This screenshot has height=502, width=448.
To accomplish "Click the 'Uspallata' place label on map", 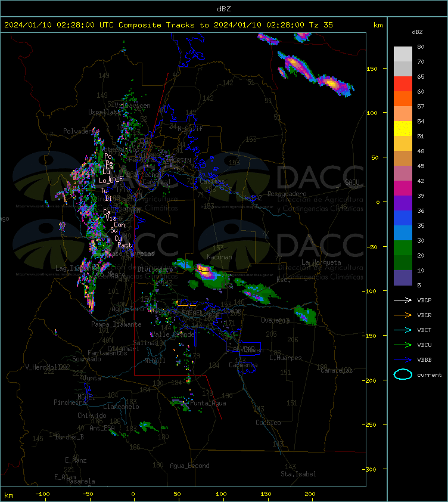I will (x=104, y=112).
